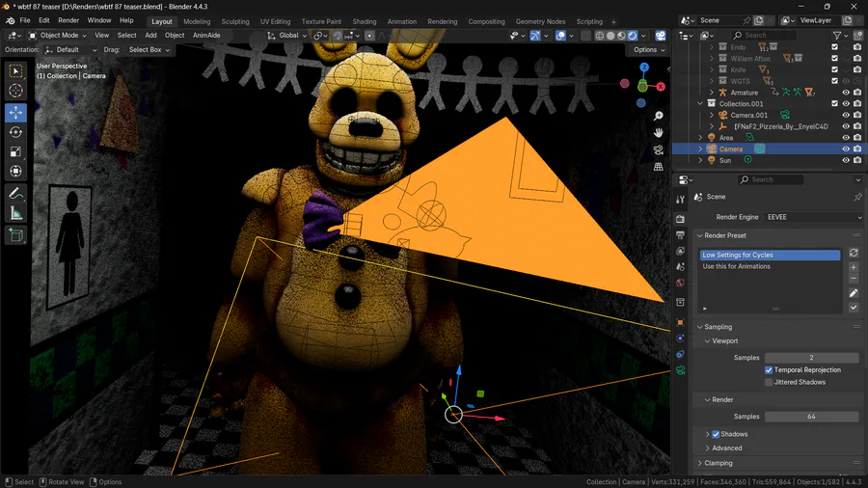This screenshot has height=488, width=868.
Task: Open the Select Box drag dropdown
Action: click(x=149, y=50)
